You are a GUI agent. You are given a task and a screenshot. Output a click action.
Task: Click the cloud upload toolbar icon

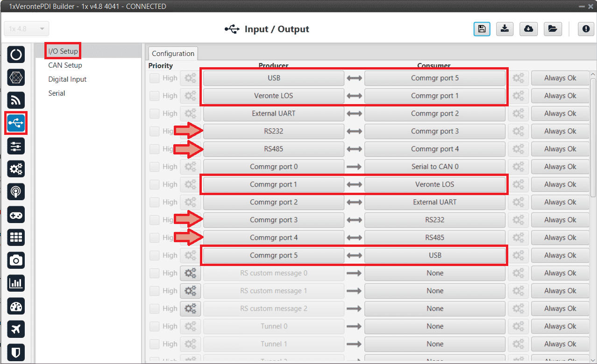click(x=528, y=29)
